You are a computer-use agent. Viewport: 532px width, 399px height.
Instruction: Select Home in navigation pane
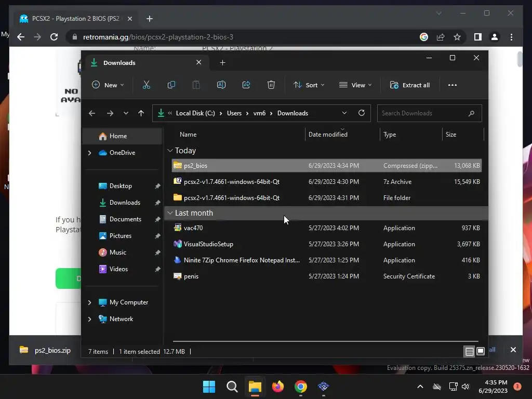(x=122, y=136)
